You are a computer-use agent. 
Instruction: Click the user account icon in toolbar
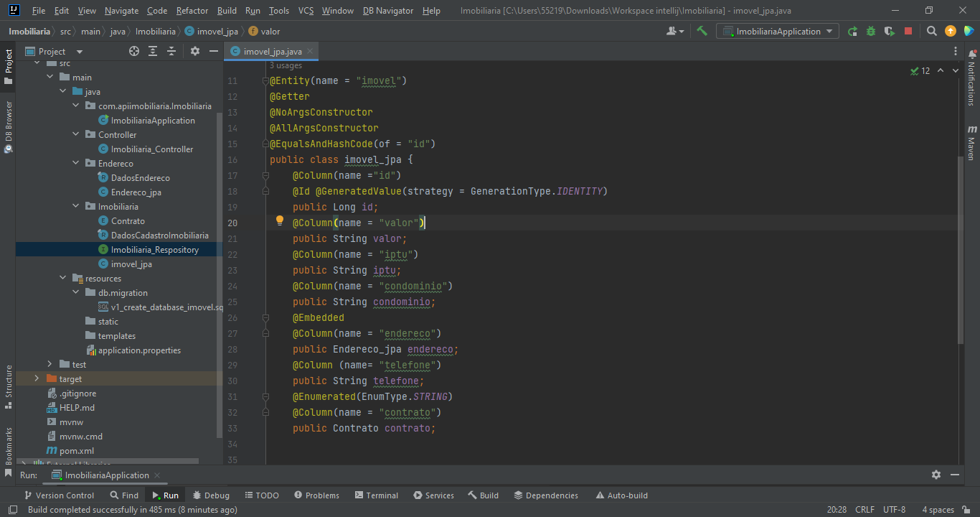point(674,31)
